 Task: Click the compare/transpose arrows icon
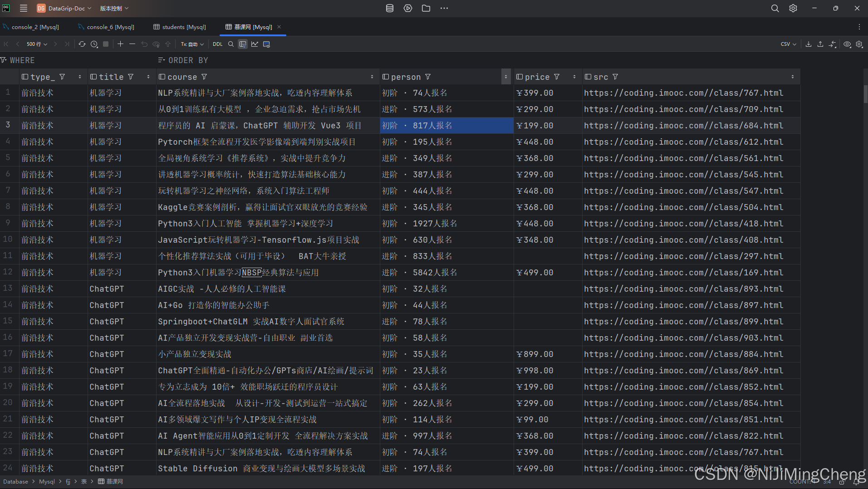click(833, 44)
